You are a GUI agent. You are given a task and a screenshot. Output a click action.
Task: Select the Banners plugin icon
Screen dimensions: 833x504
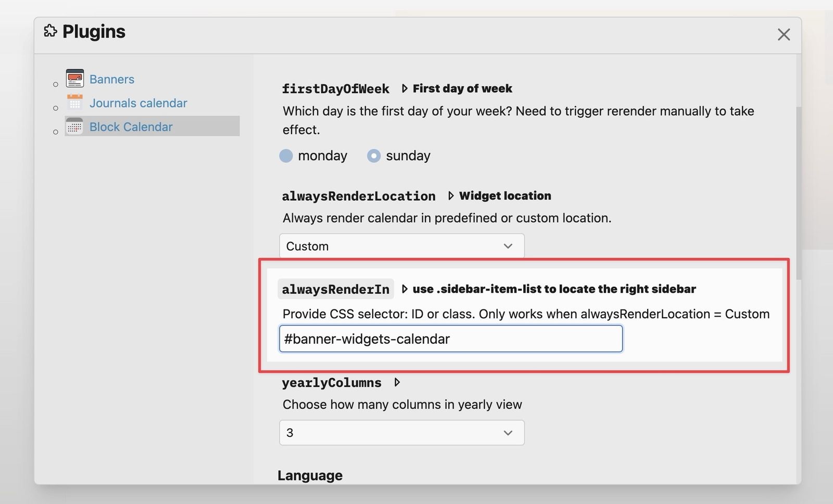pyautogui.click(x=74, y=78)
